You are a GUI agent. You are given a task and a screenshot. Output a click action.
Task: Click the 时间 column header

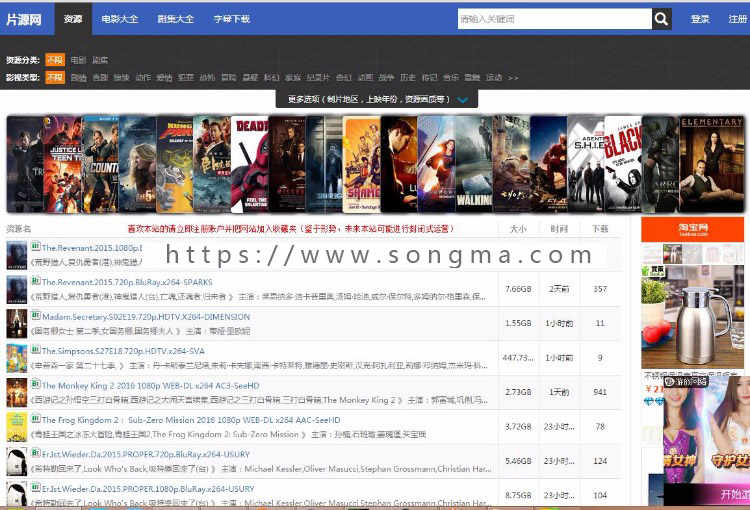[559, 229]
